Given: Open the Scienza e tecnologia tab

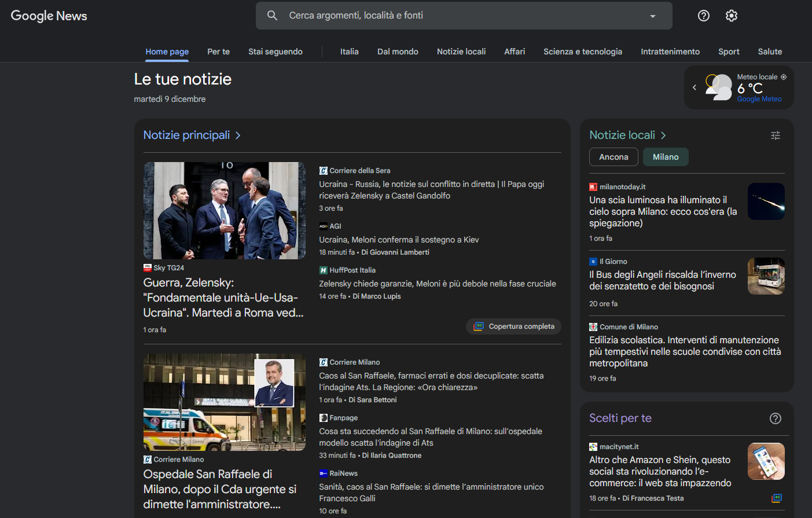Looking at the screenshot, I should click(x=582, y=52).
